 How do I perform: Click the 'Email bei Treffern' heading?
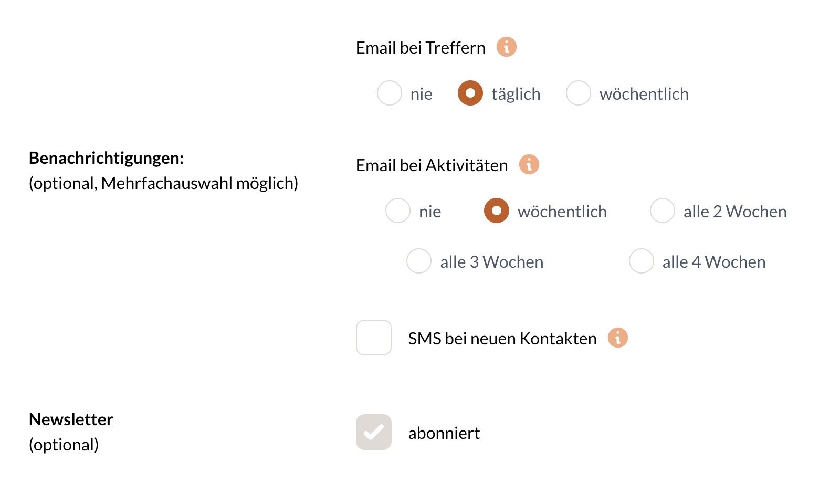click(420, 47)
